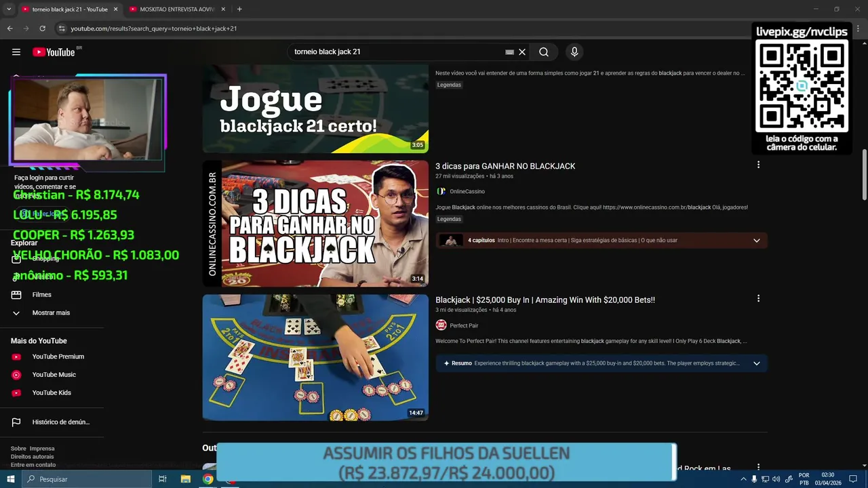Open the tab search dropdown arrow
This screenshot has height=488, width=868.
9,9
